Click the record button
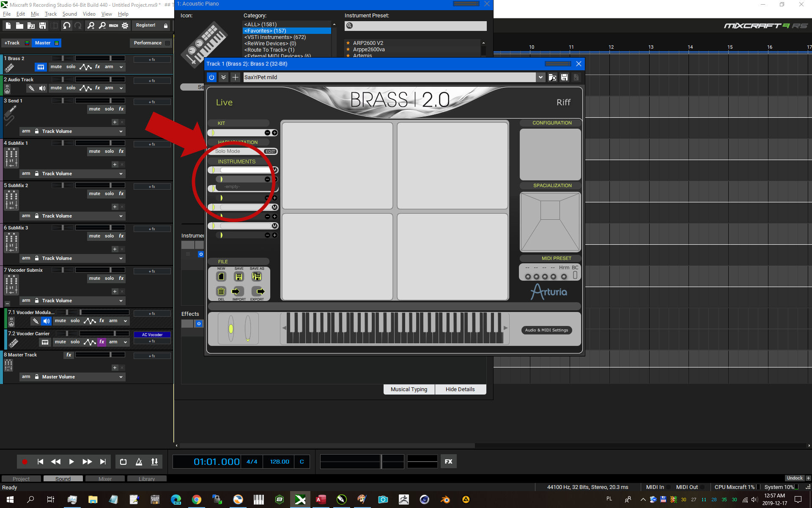Screen dimensions: 812x508 click(x=25, y=462)
